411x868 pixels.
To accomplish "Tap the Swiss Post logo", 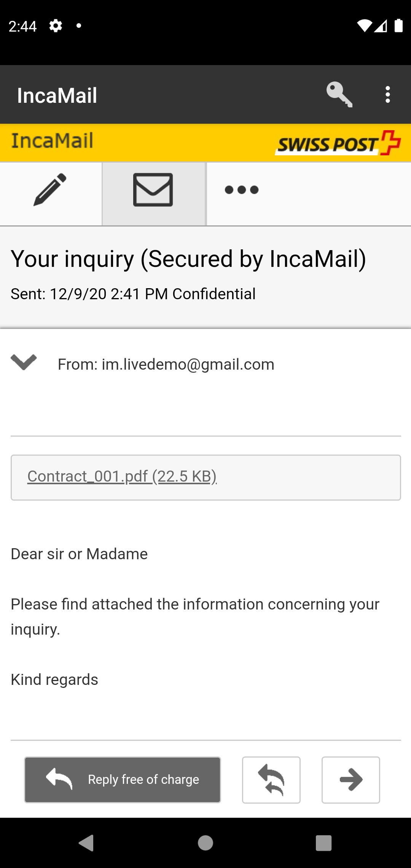I will (338, 144).
